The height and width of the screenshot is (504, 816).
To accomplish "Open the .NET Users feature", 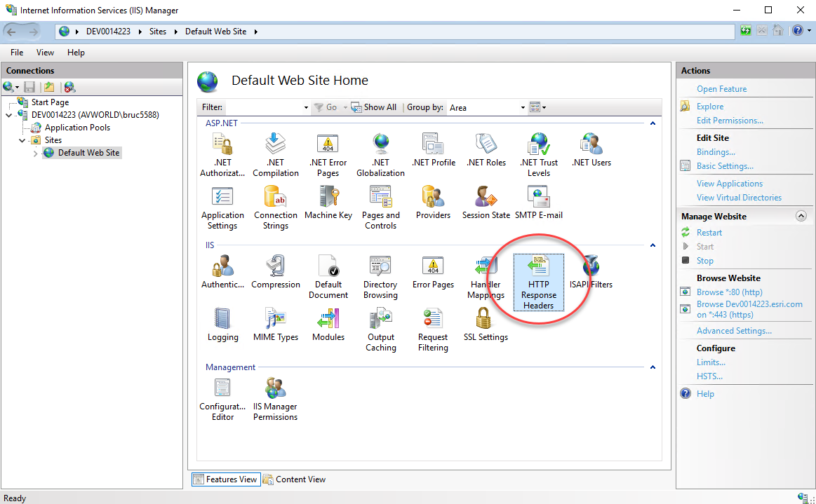I will (591, 150).
